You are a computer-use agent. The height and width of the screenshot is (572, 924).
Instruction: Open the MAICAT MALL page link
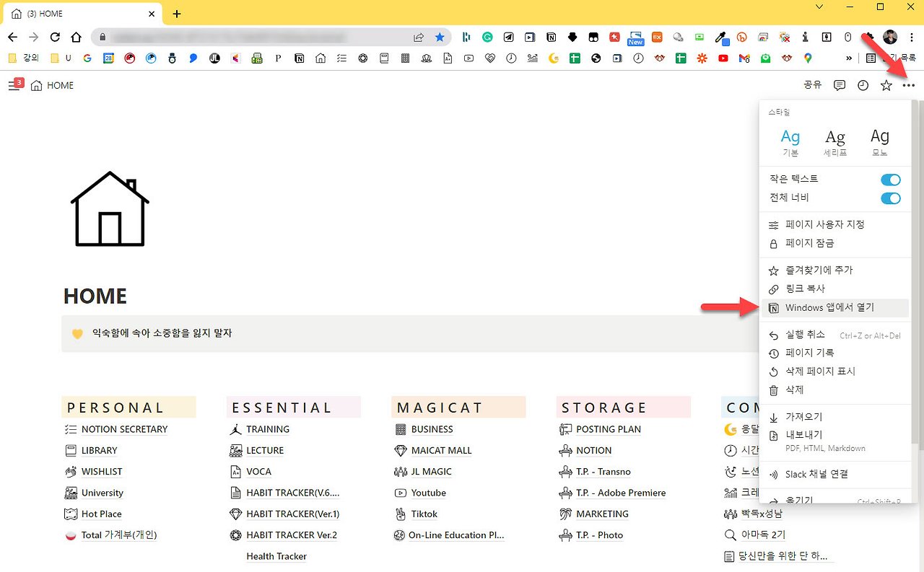pyautogui.click(x=441, y=450)
